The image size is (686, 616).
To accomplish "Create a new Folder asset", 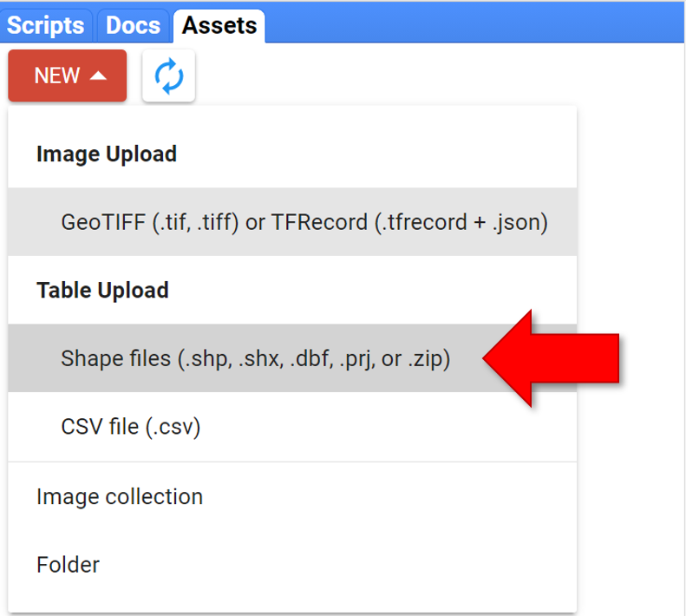I will pos(68,565).
